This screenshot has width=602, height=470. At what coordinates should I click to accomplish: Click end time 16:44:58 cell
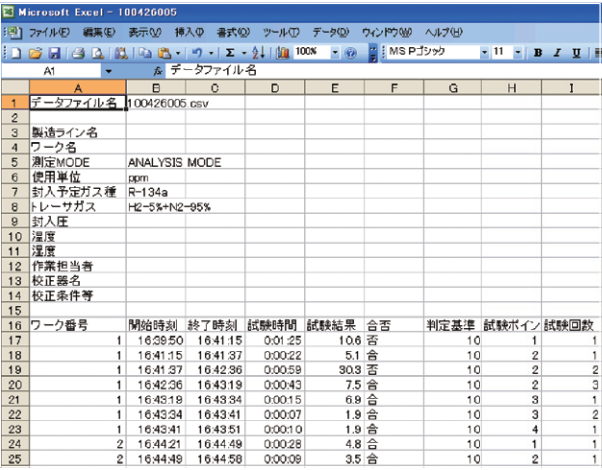215,459
